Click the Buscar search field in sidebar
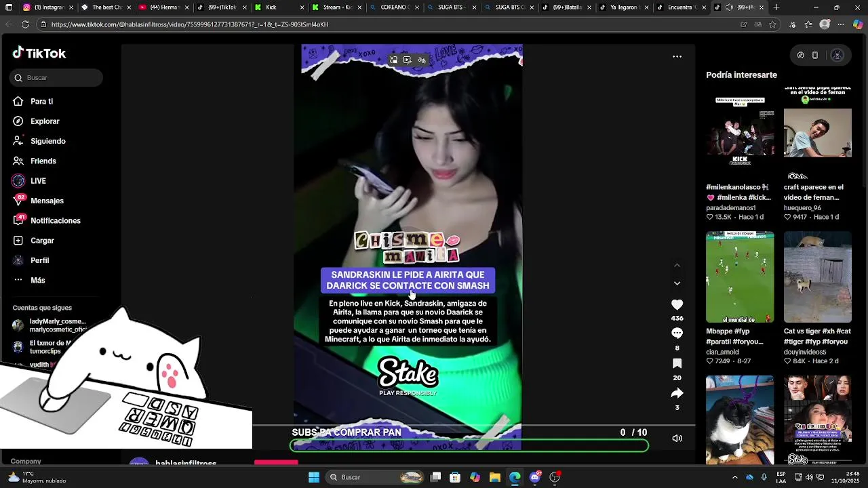 pyautogui.click(x=56, y=78)
